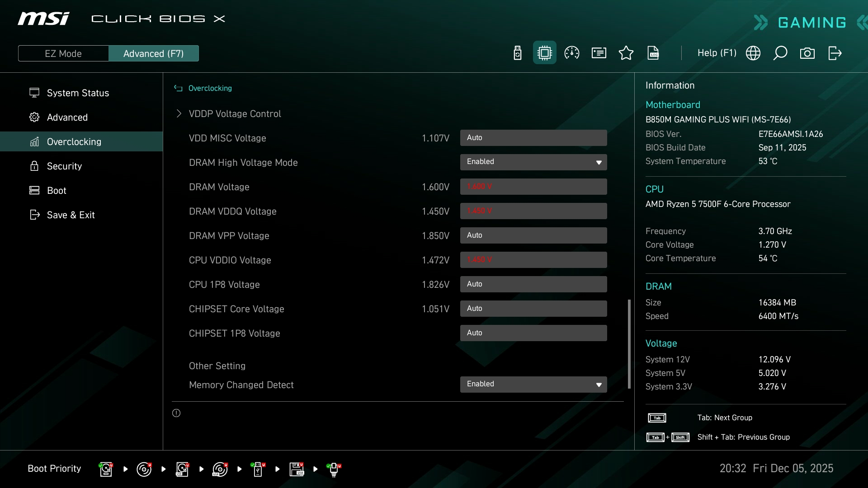Click the B850M GAMING PLUS WIFI model name
Viewport: 868px width, 488px height.
[718, 120]
